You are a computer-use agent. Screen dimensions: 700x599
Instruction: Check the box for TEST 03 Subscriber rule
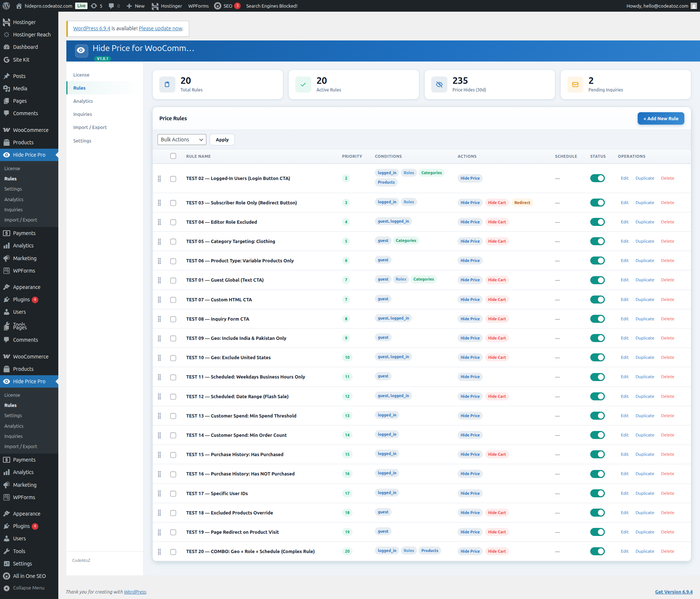[x=173, y=203]
